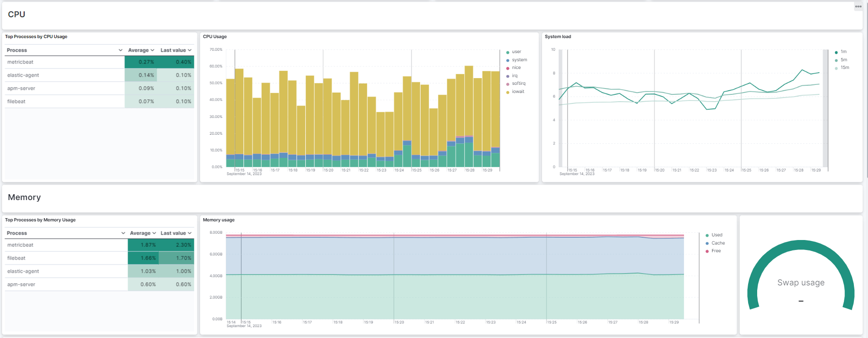868x338 pixels.
Task: Select filebeat row in CPU processes table
Action: (99, 102)
